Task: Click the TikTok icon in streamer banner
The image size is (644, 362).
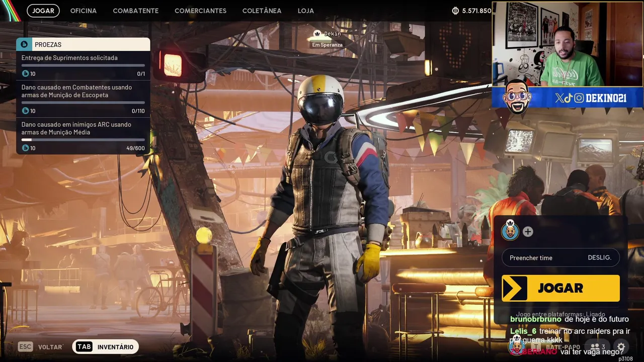Action: pyautogui.click(x=568, y=98)
